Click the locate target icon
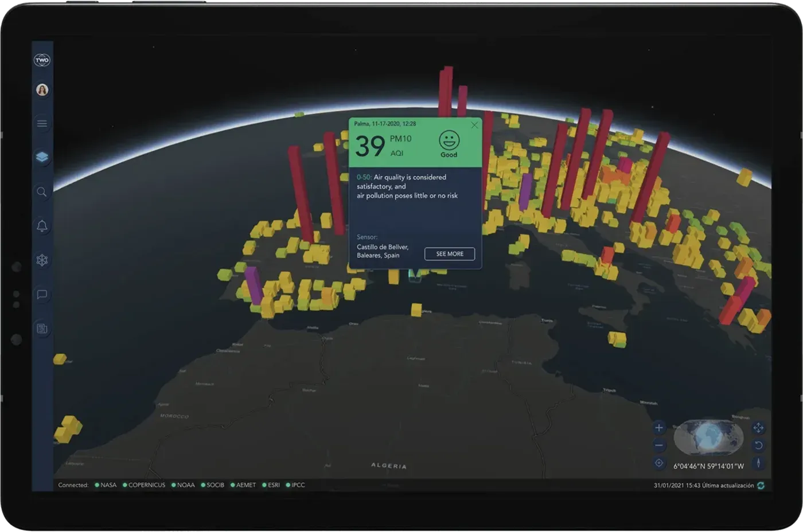This screenshot has width=803, height=532. (659, 463)
